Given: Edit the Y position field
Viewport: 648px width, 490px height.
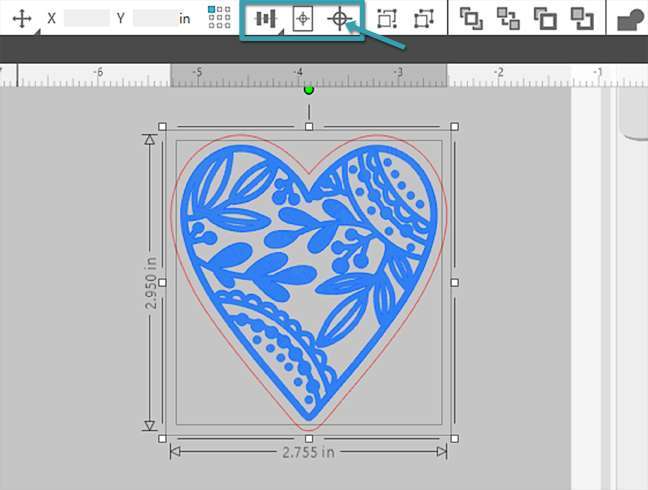Looking at the screenshot, I should (x=155, y=18).
